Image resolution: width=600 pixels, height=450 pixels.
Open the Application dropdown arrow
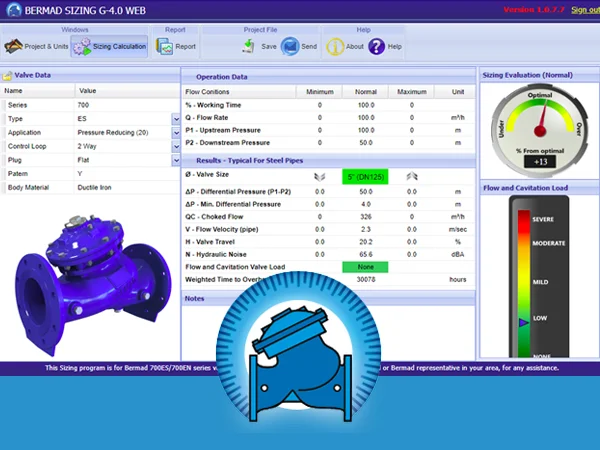tap(176, 133)
